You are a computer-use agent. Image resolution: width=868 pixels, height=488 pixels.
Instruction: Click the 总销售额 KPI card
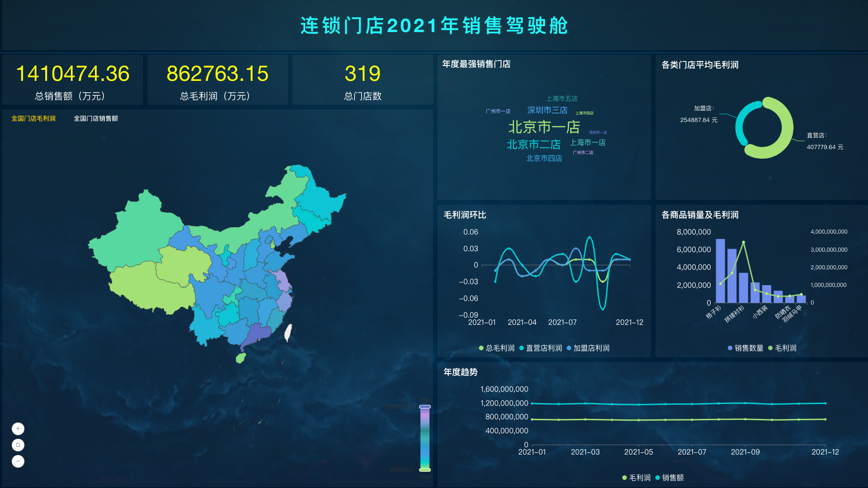(73, 80)
